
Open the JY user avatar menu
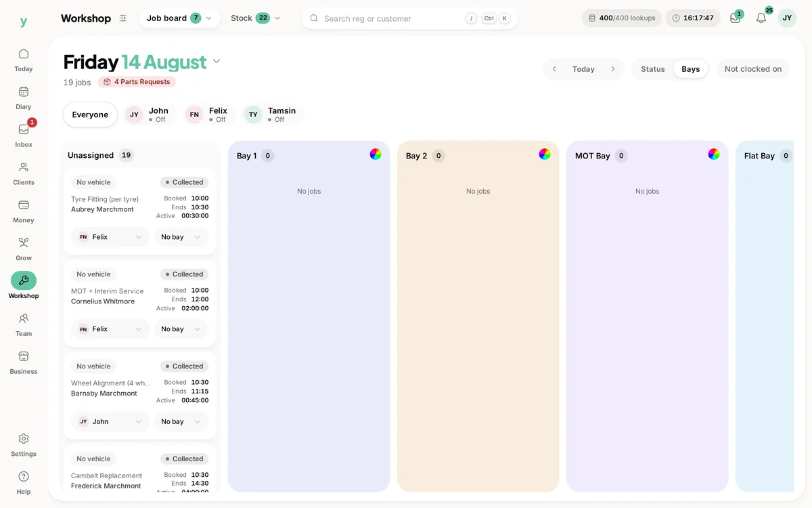coord(787,18)
